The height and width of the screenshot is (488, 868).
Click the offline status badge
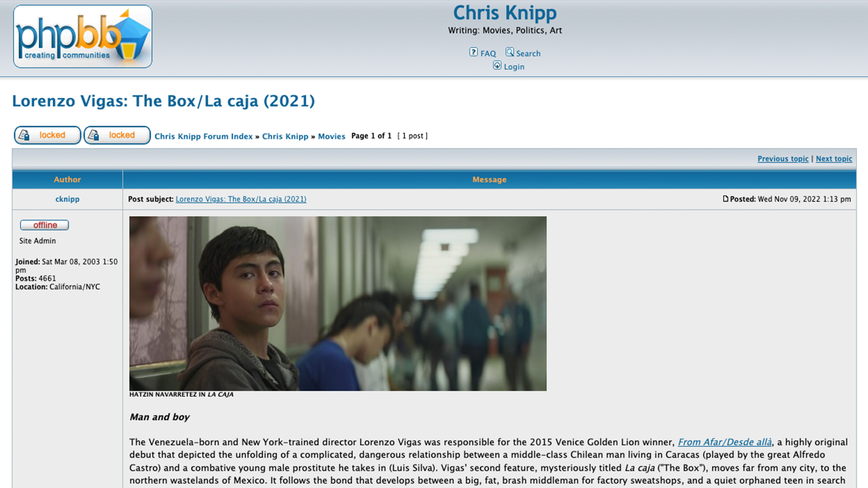pos(44,225)
